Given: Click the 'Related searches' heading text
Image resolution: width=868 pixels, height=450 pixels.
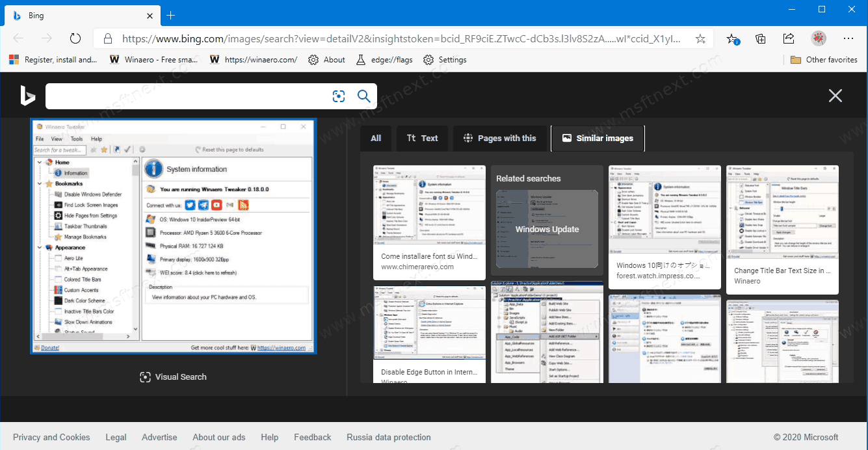Looking at the screenshot, I should 528,178.
